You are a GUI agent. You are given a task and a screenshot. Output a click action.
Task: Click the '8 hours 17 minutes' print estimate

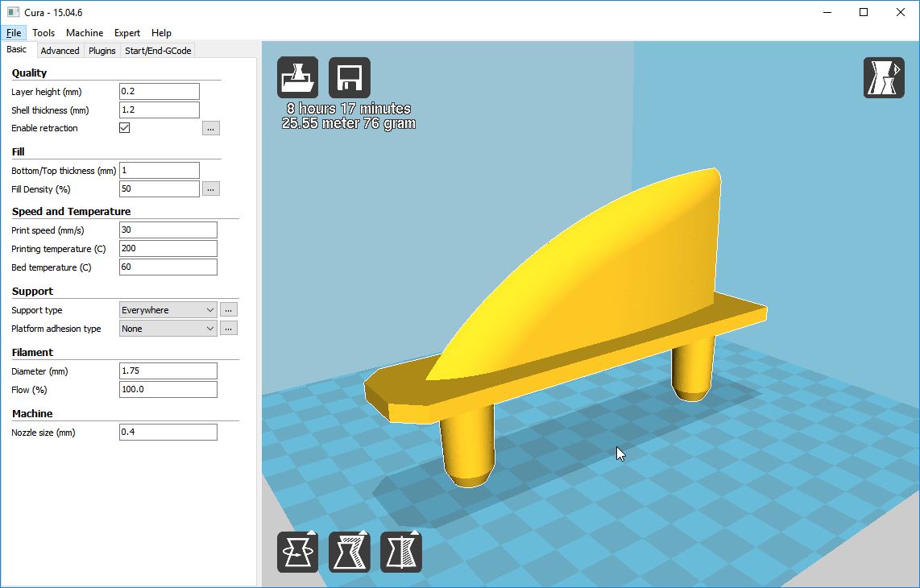coord(349,109)
